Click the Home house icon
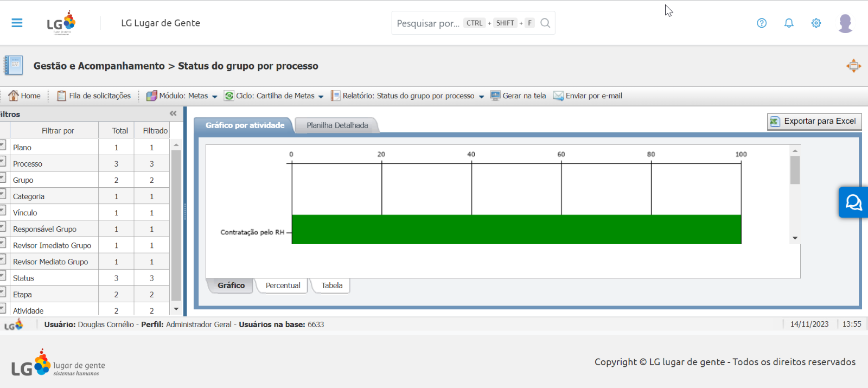Viewport: 868px width, 388px height. pyautogui.click(x=14, y=96)
